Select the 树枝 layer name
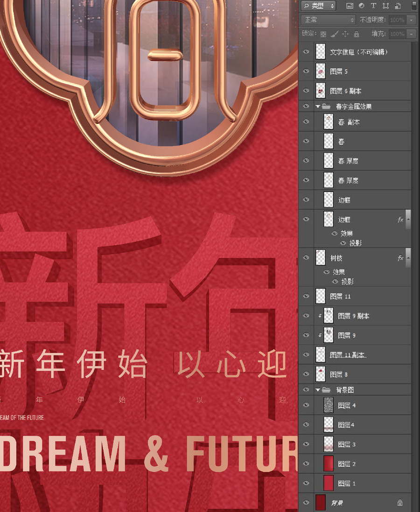 336,258
